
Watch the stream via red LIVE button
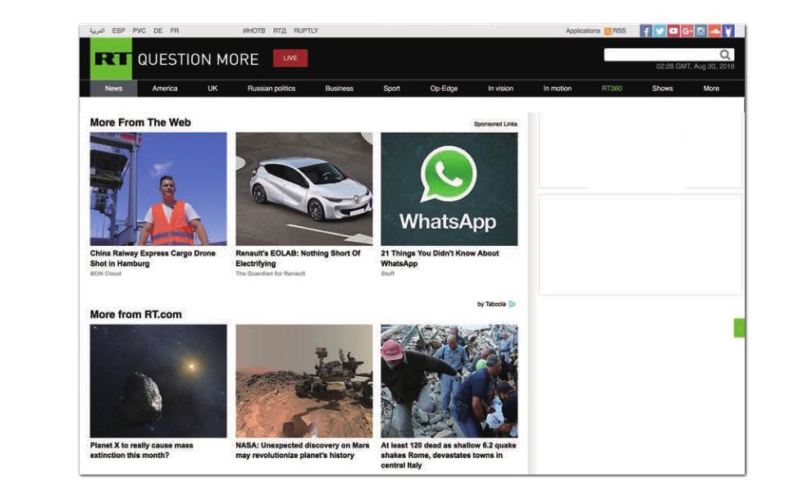(x=290, y=58)
